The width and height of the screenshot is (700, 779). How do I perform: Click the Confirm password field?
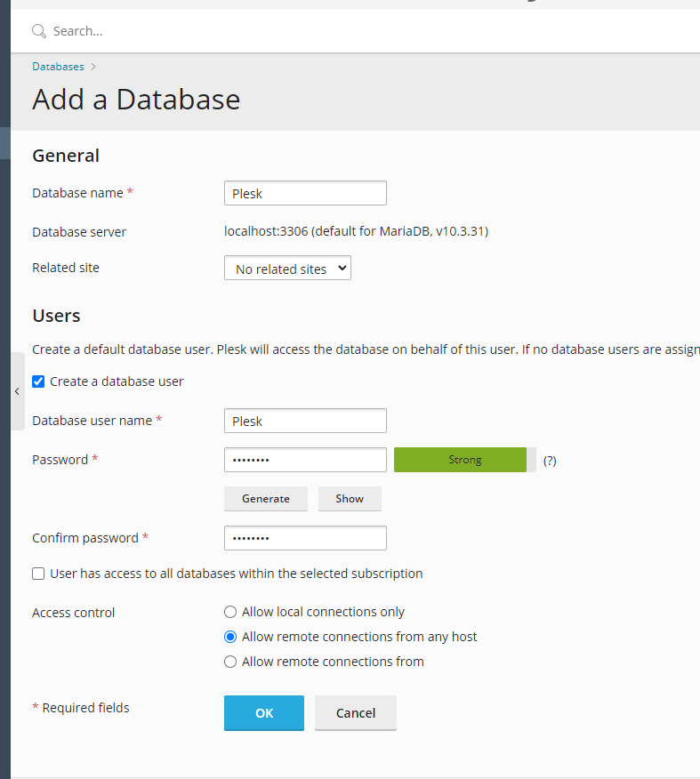click(305, 537)
